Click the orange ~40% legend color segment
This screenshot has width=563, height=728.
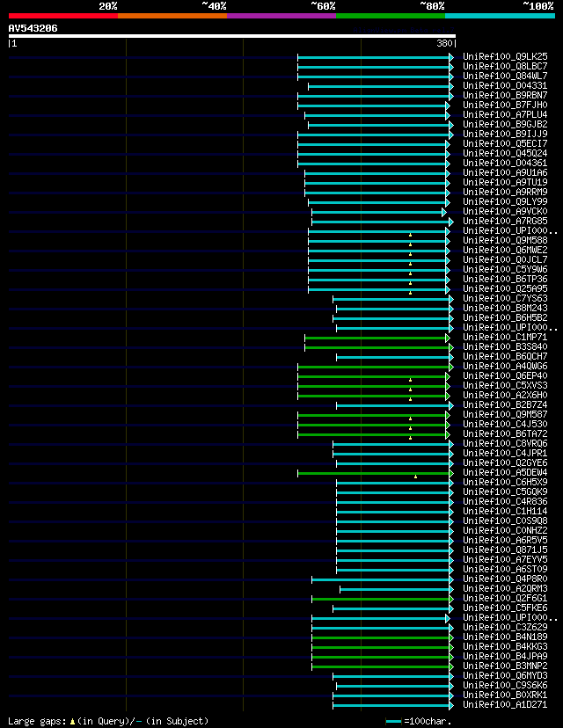click(172, 16)
